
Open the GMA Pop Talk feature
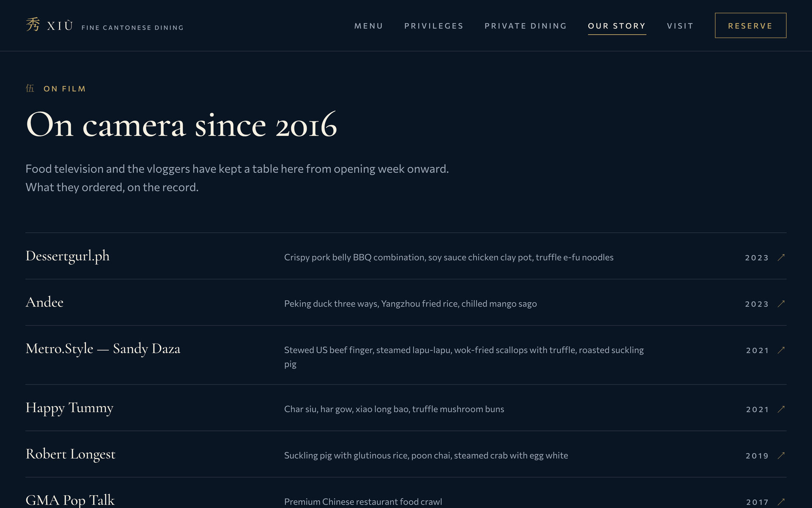[x=70, y=500]
